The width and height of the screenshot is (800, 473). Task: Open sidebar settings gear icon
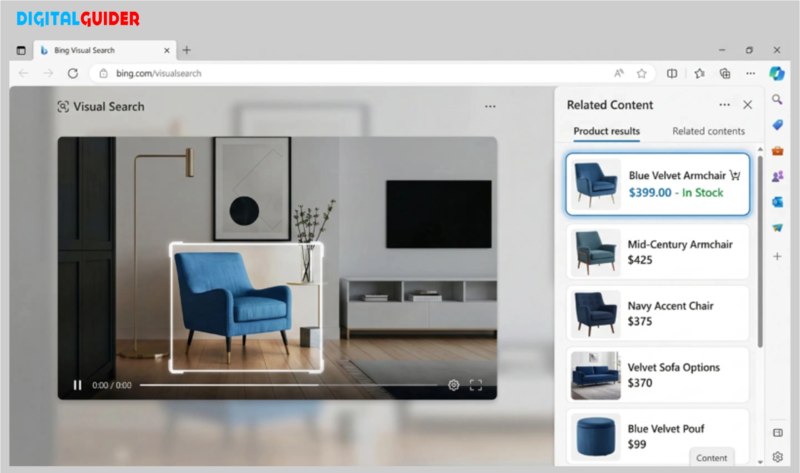778,457
